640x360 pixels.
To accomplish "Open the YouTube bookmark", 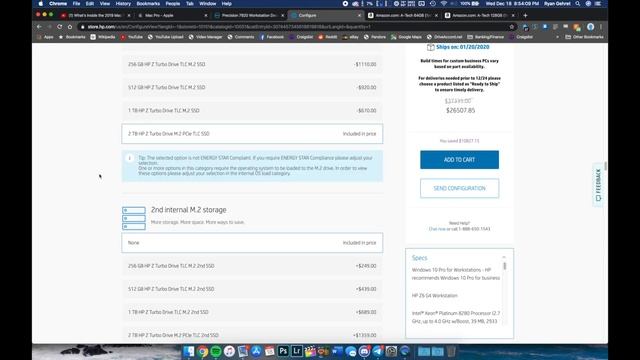I will point(131,37).
